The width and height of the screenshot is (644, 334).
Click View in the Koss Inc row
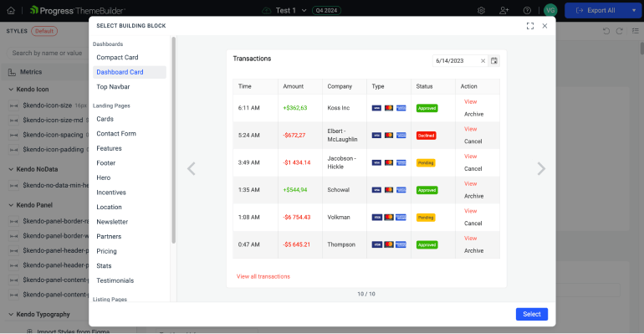pos(470,102)
